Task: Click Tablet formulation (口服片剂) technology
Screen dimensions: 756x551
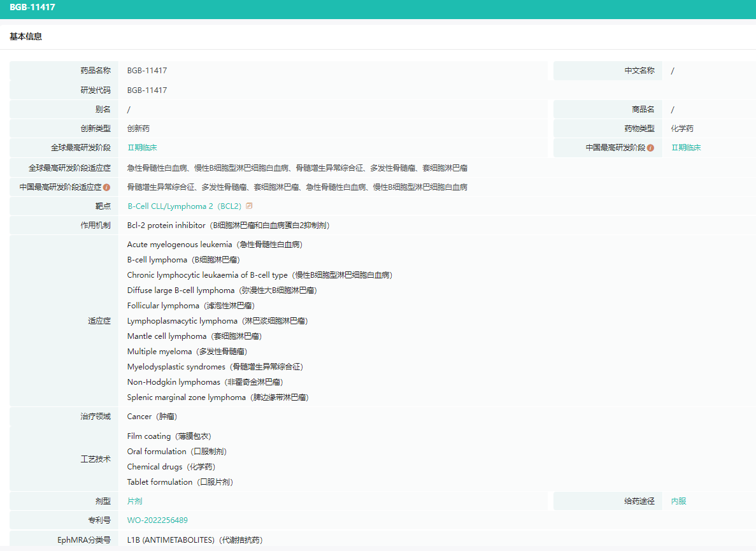Action: point(180,482)
